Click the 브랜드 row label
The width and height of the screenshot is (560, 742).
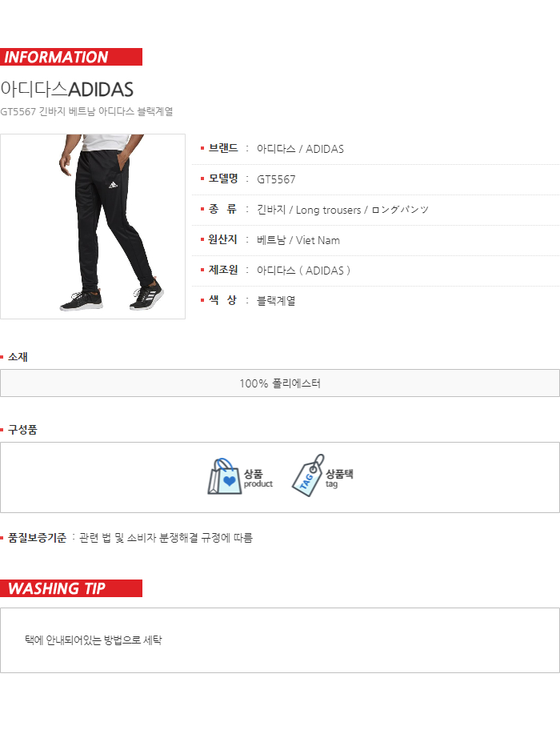(x=223, y=149)
